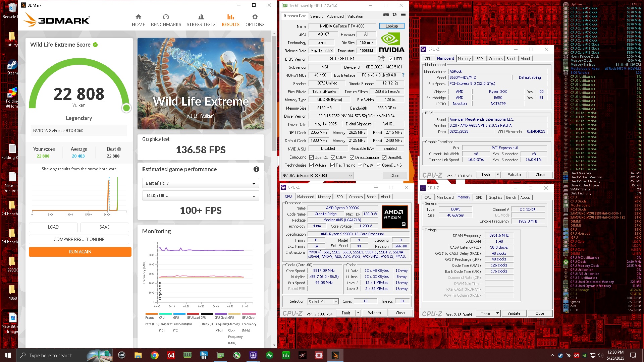This screenshot has height=362, width=644.
Task: Click the Bus Interface question mark in GPU-Z
Action: (403, 75)
